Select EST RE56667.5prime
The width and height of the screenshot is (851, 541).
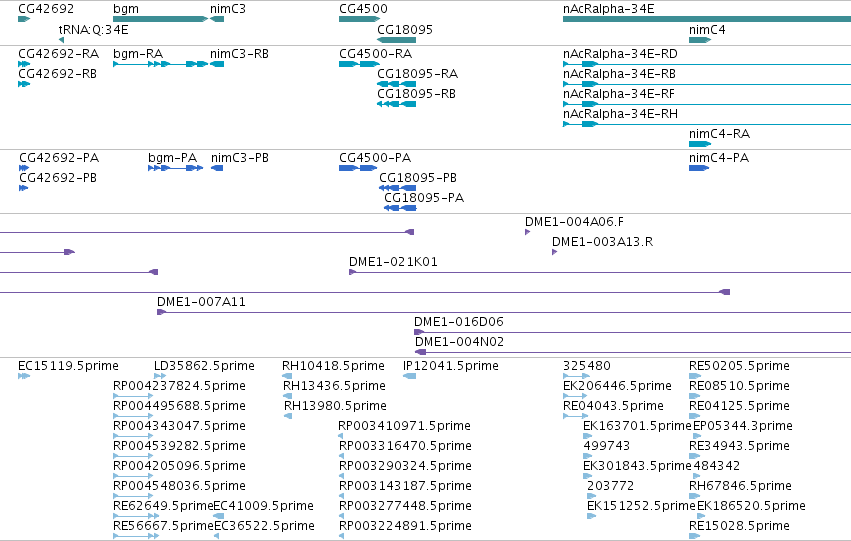[163, 527]
